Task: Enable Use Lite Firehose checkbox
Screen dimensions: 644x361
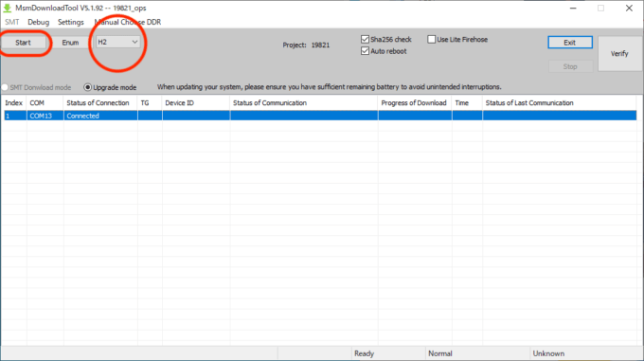Action: (x=431, y=40)
